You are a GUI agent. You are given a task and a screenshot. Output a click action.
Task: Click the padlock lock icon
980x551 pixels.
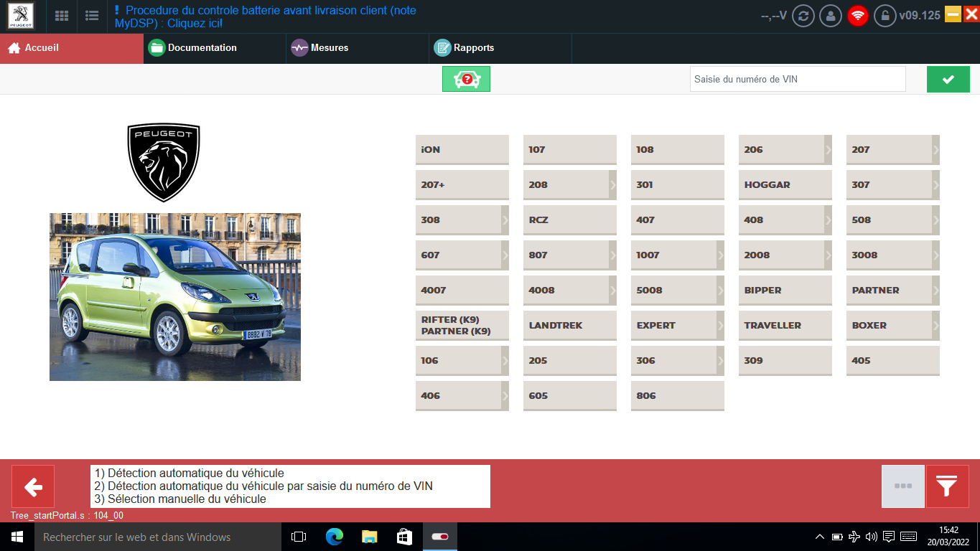pyautogui.click(x=885, y=16)
